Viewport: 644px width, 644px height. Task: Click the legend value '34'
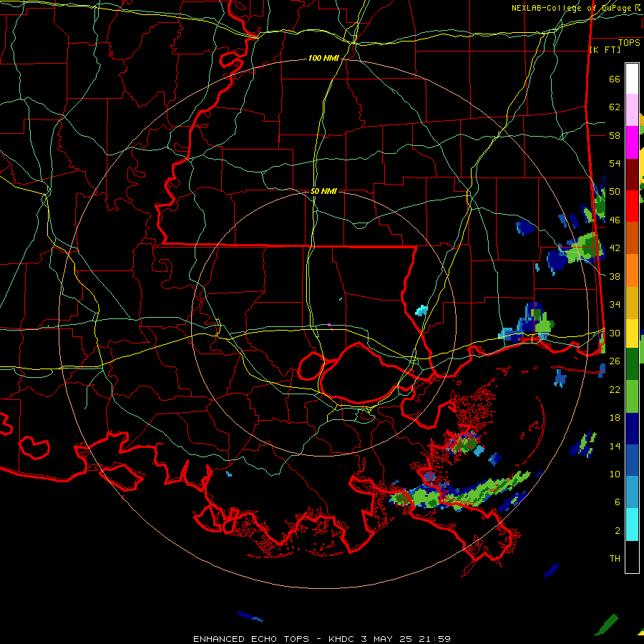click(x=615, y=305)
